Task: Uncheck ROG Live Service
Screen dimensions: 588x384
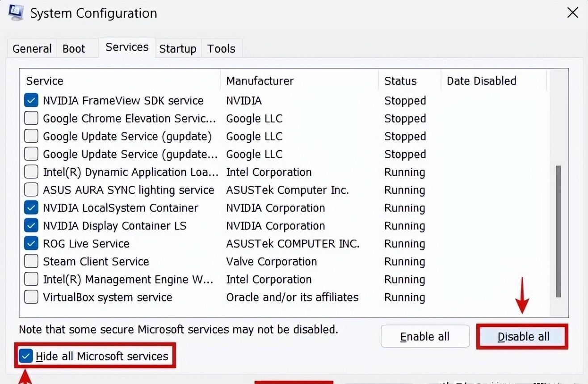Action: point(31,244)
